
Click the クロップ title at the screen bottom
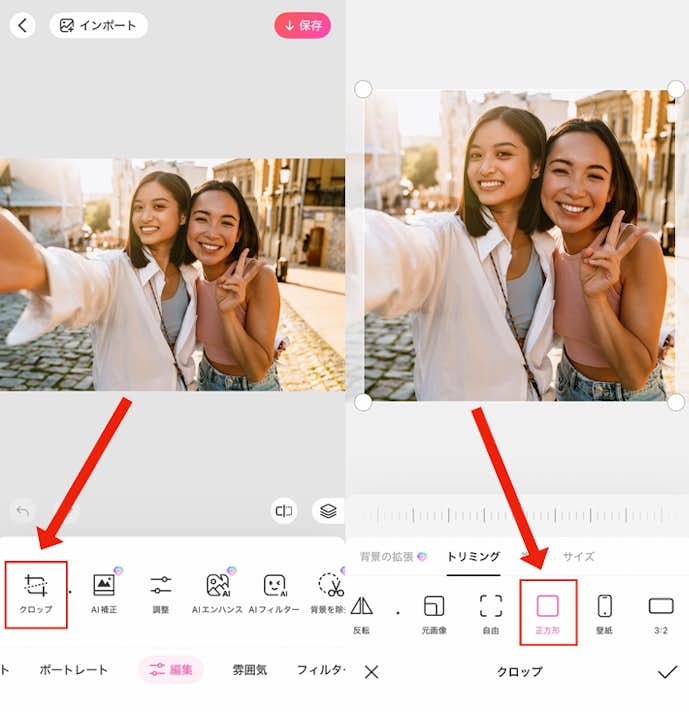tap(520, 672)
